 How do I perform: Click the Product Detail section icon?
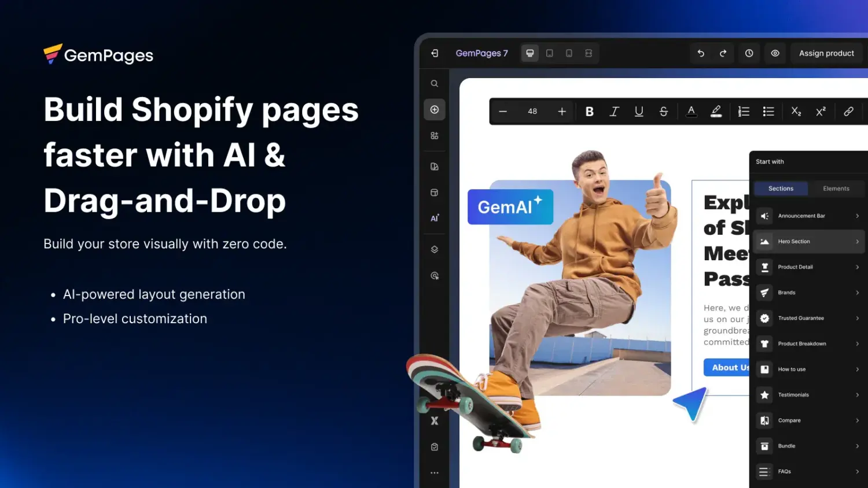point(765,267)
